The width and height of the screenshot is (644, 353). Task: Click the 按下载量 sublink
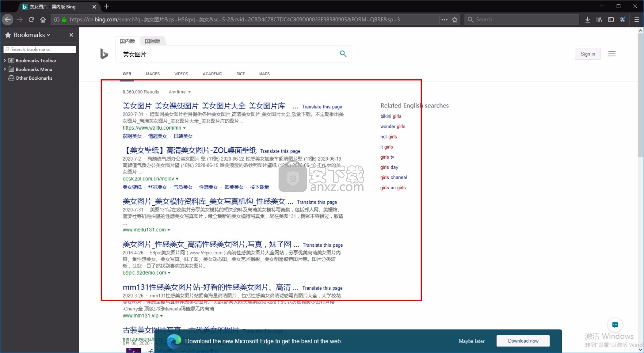coord(260,187)
